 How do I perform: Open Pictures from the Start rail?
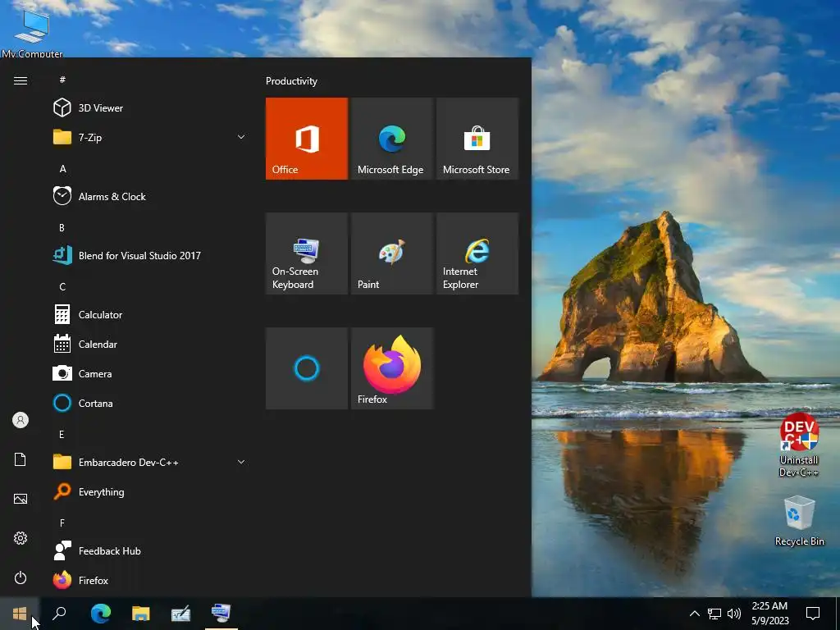click(21, 499)
